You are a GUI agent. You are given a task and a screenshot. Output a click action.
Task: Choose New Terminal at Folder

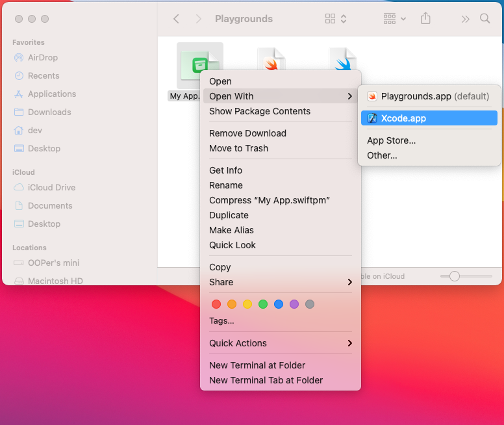281,365
